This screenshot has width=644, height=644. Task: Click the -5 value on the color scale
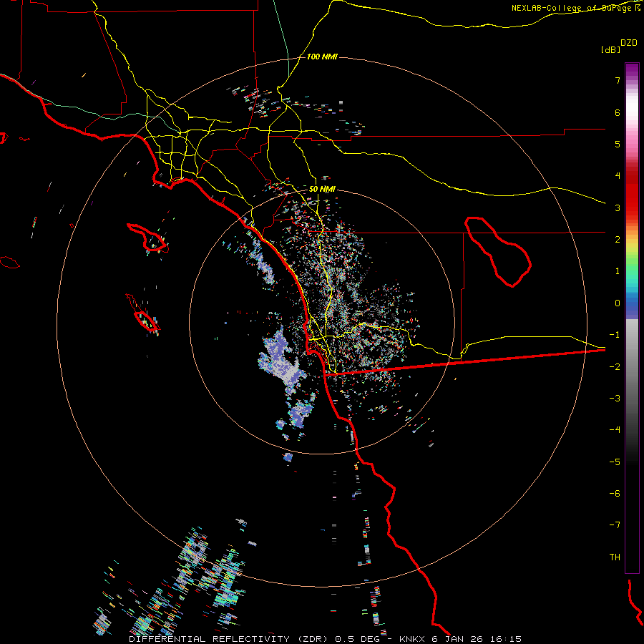615,462
